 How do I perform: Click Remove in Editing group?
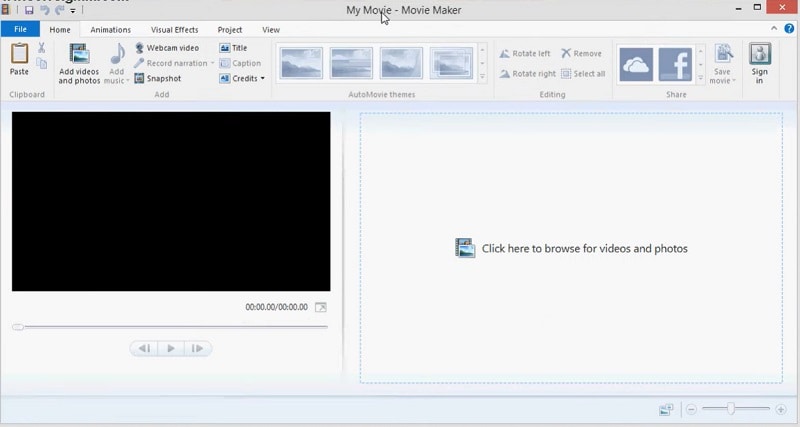coord(581,54)
